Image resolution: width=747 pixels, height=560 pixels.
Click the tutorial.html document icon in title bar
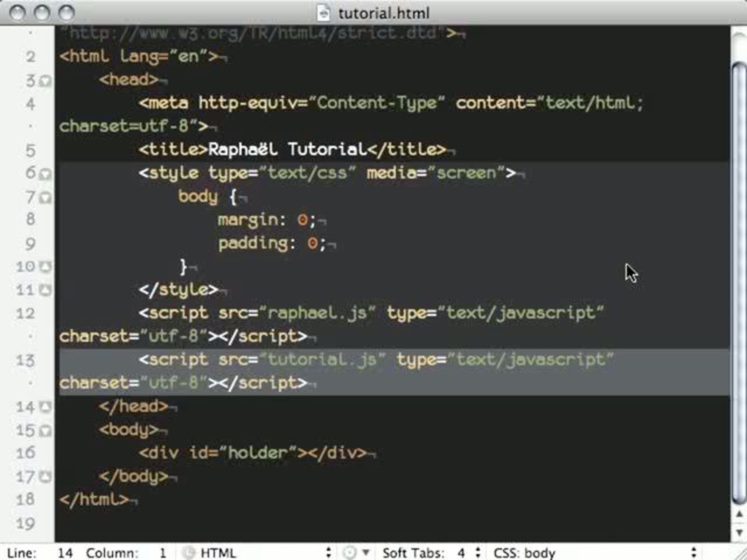tap(323, 13)
